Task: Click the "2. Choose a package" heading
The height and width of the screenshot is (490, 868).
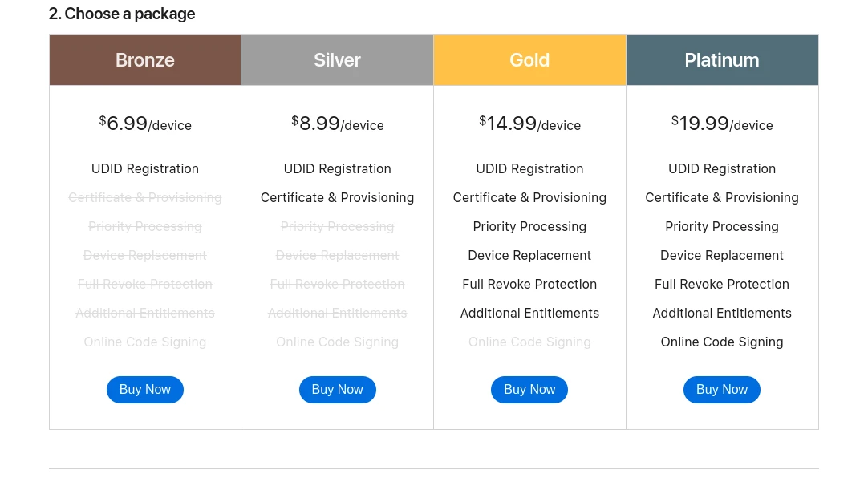Action: click(x=122, y=14)
